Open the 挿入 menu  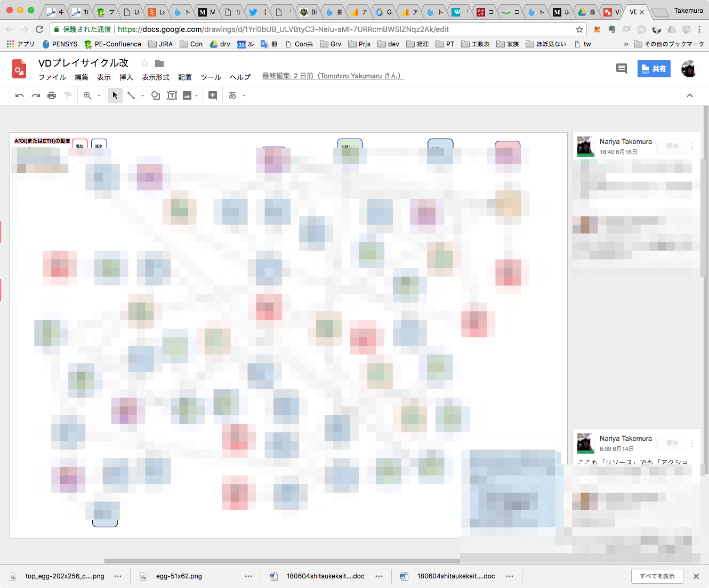pyautogui.click(x=126, y=77)
